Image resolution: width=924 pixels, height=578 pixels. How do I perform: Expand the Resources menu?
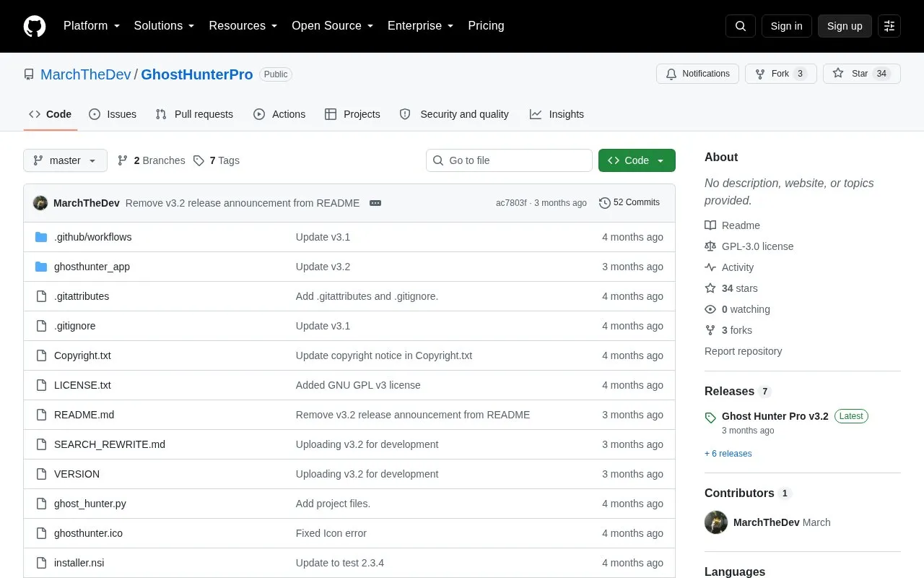click(x=243, y=26)
